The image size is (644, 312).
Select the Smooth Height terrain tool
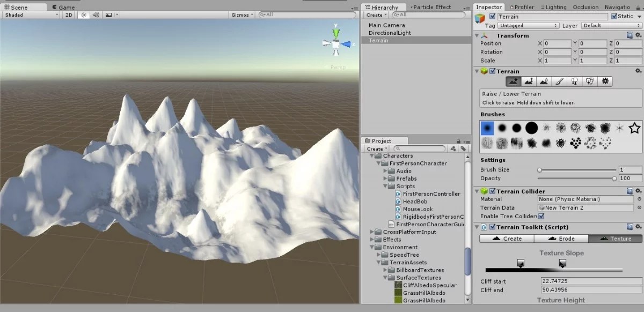[x=544, y=81]
